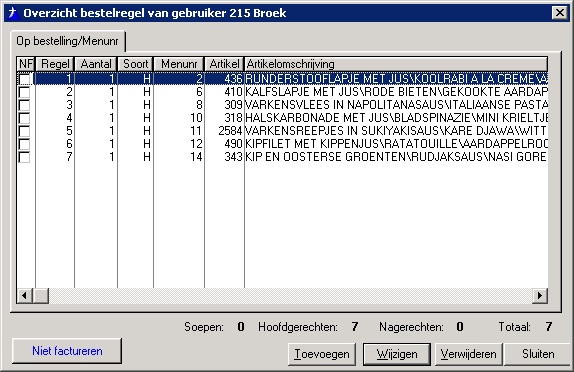Tick the NF checkbox for regel 3

25,105
